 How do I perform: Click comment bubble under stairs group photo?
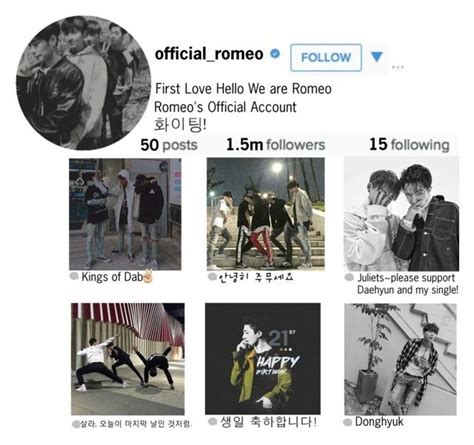212,277
